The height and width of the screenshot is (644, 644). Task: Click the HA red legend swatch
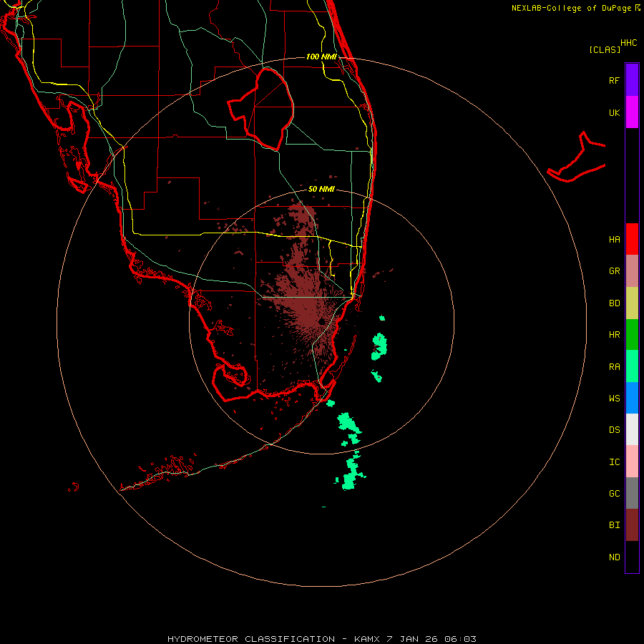click(x=632, y=239)
